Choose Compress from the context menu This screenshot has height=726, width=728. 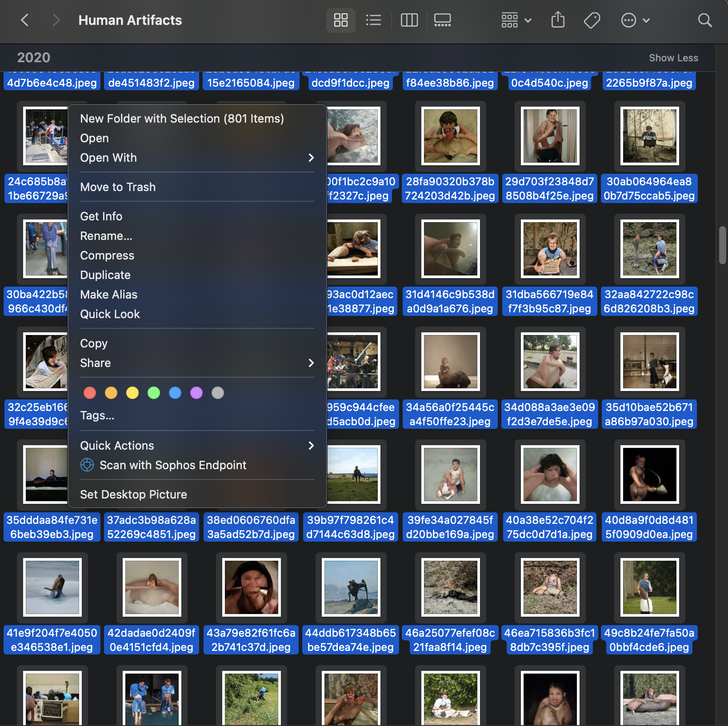(x=107, y=255)
